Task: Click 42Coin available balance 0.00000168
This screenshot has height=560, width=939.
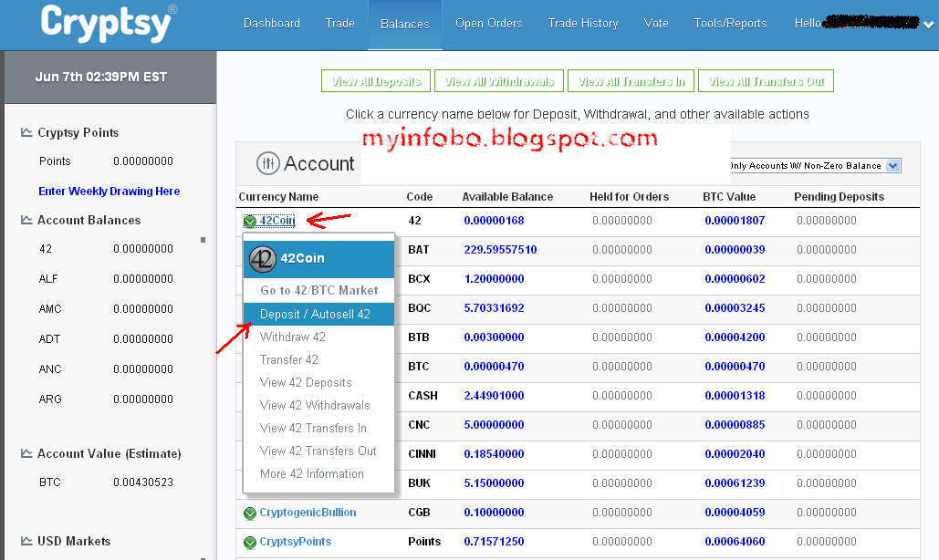Action: [x=494, y=220]
